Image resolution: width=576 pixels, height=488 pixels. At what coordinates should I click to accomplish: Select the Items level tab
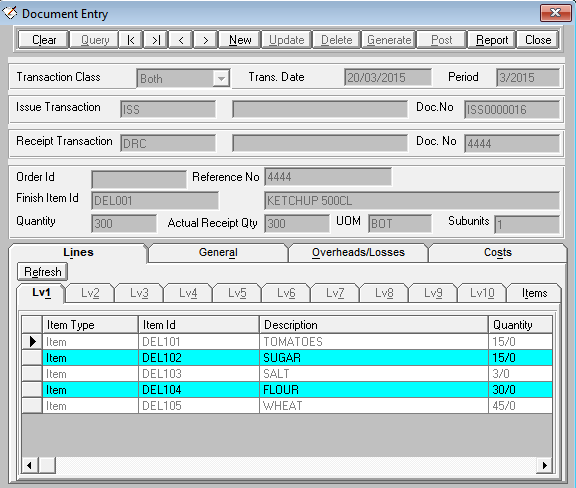point(534,293)
